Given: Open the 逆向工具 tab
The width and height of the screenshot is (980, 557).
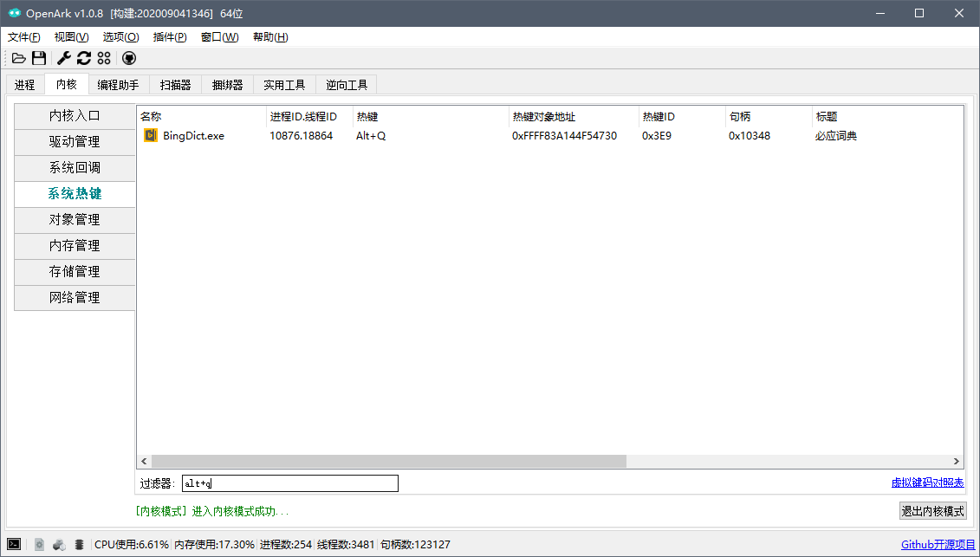Looking at the screenshot, I should pyautogui.click(x=347, y=84).
